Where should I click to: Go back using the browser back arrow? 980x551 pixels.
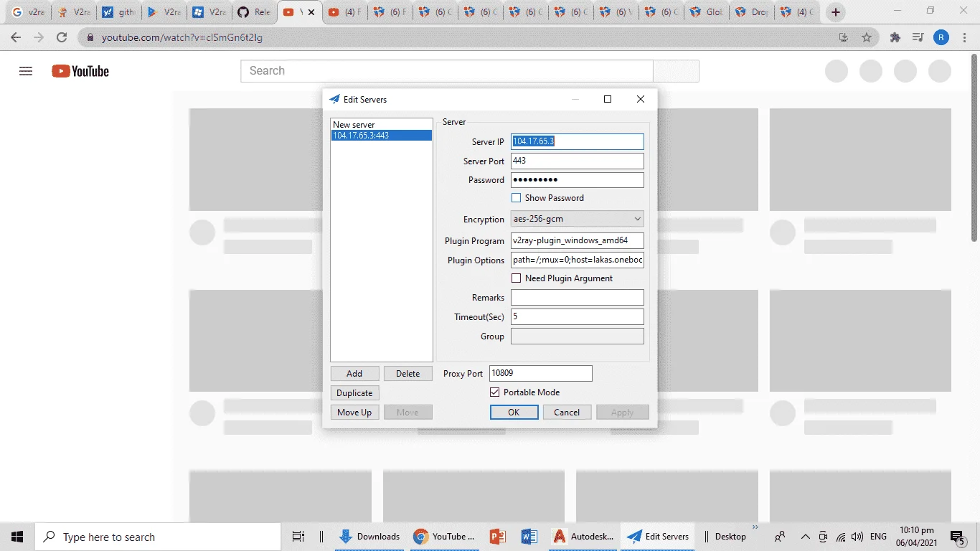(16, 37)
